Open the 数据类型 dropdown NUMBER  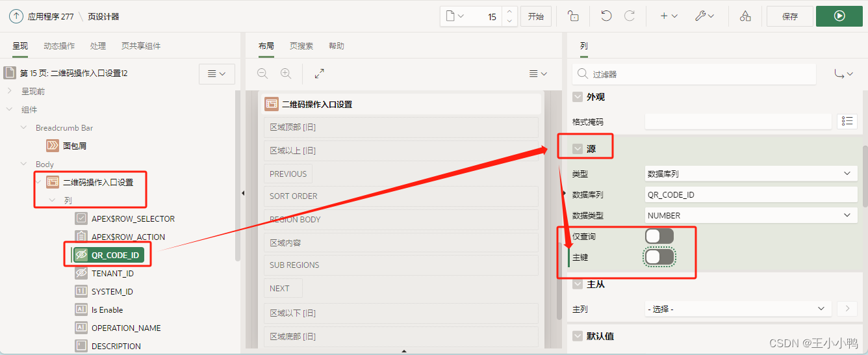[750, 215]
